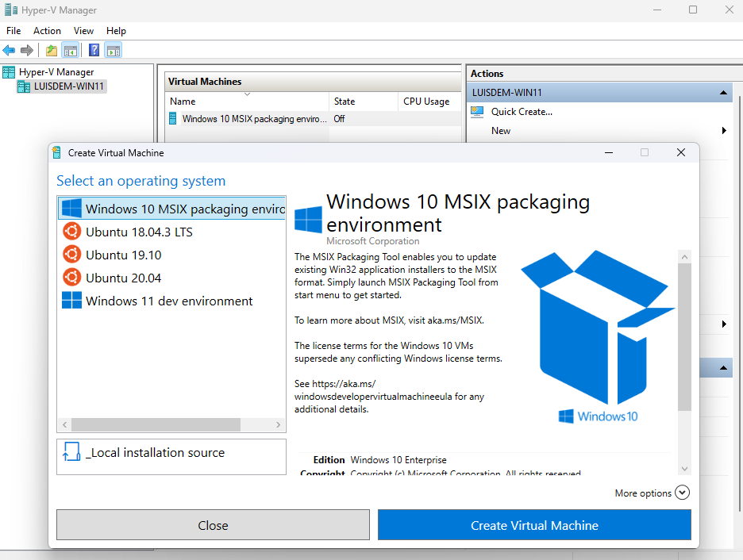
Task: Expand More options chevron
Action: 682,493
